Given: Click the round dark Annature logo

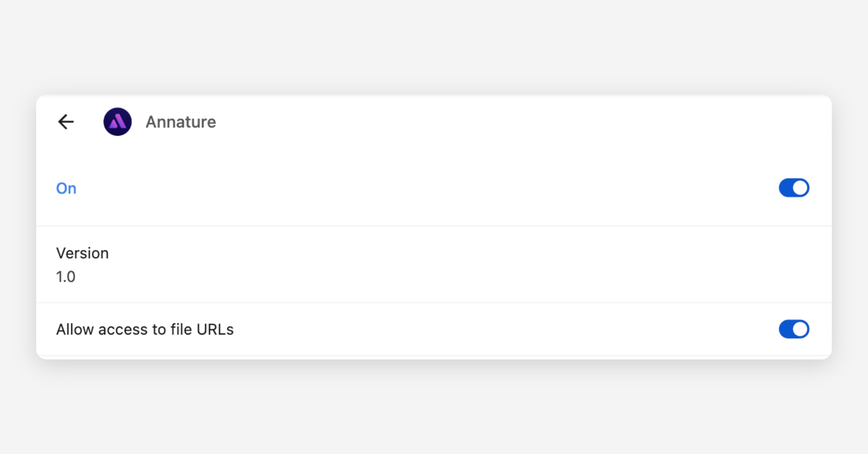Looking at the screenshot, I should point(118,122).
